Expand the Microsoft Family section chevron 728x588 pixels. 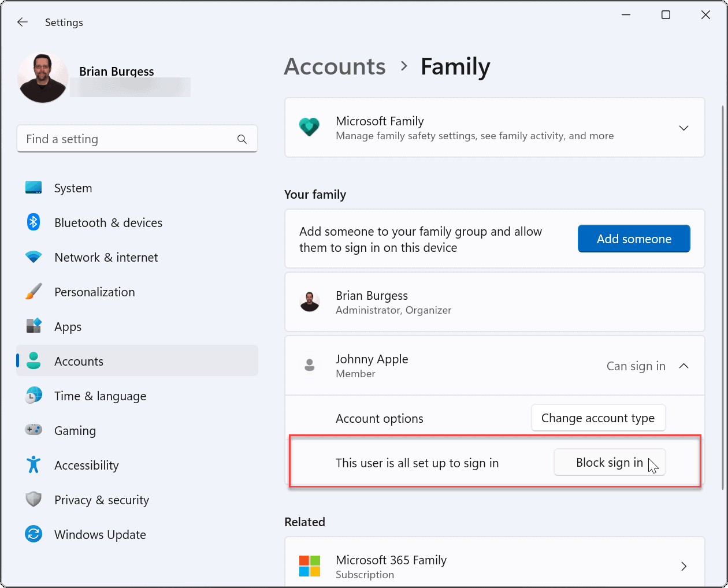[684, 128]
